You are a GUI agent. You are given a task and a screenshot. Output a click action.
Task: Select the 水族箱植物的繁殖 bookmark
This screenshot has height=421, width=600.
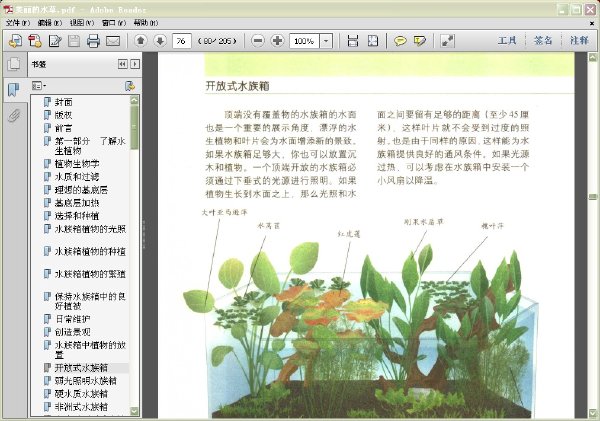click(90, 274)
